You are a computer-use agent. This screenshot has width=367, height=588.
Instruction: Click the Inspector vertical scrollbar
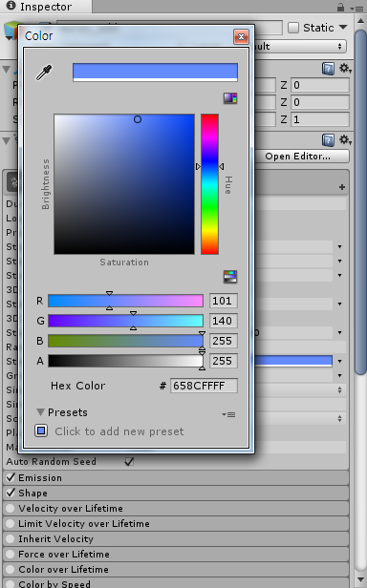pos(360,201)
